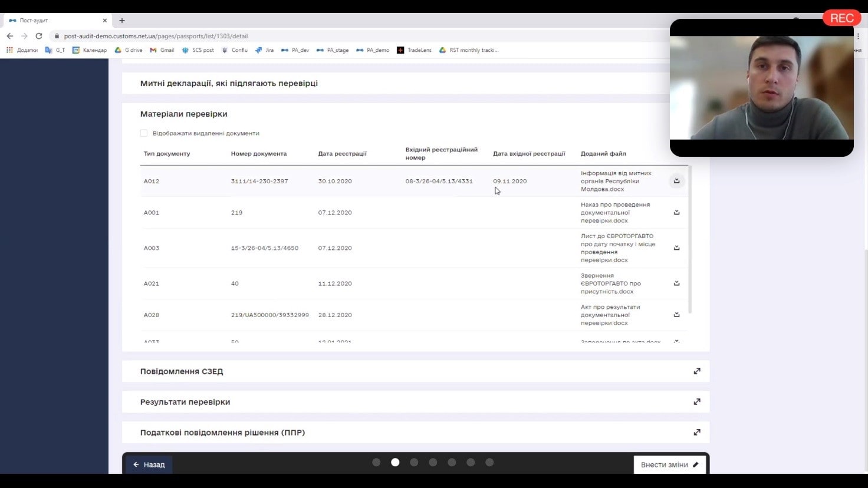Screen dimensions: 868x488
Task: Go to the fourth step dot
Action: (x=433, y=463)
